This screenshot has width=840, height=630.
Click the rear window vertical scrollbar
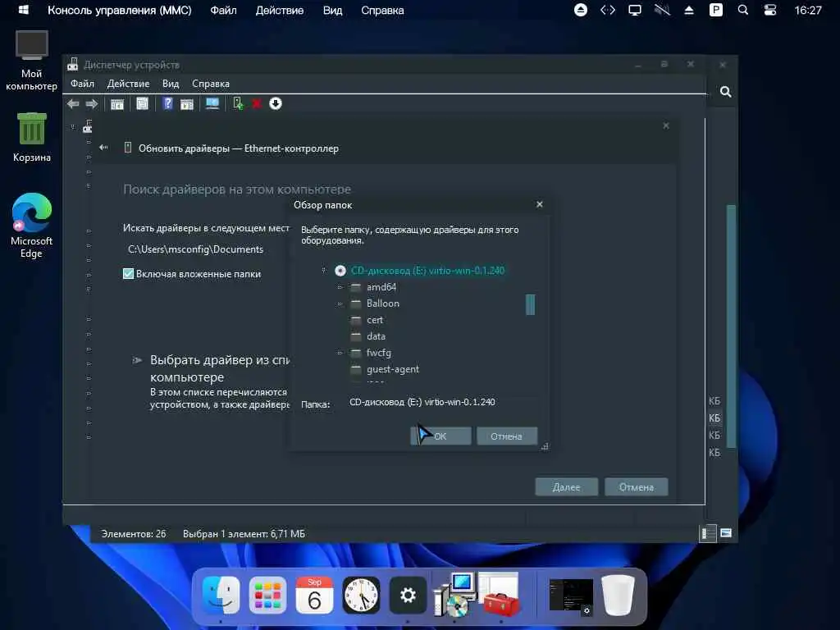731,326
